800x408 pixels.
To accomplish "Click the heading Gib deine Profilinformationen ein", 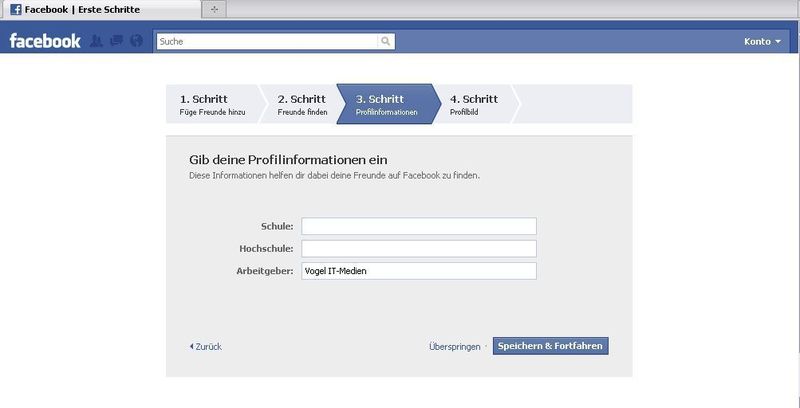I will [x=288, y=160].
